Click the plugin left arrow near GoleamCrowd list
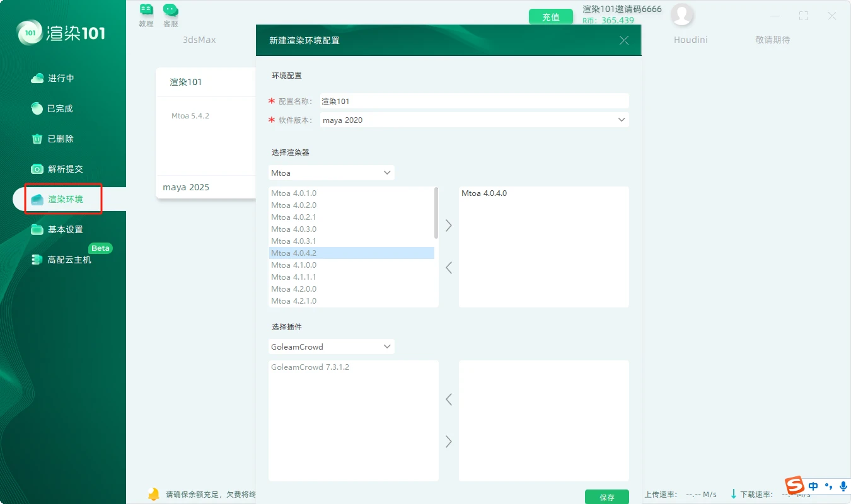This screenshot has height=504, width=851. click(449, 399)
